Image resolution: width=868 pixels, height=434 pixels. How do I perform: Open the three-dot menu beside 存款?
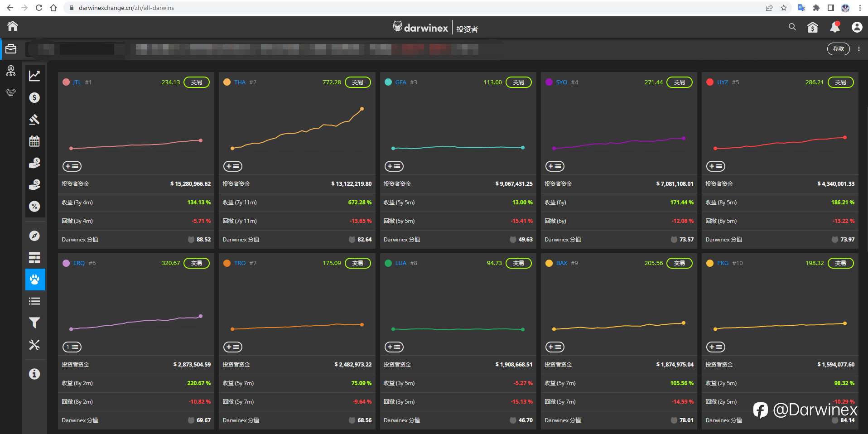(x=859, y=49)
